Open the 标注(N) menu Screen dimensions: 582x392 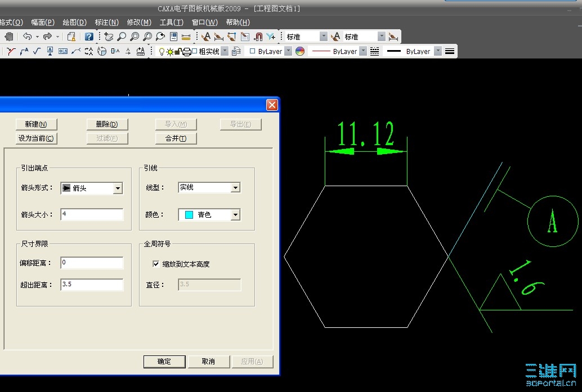tap(106, 22)
